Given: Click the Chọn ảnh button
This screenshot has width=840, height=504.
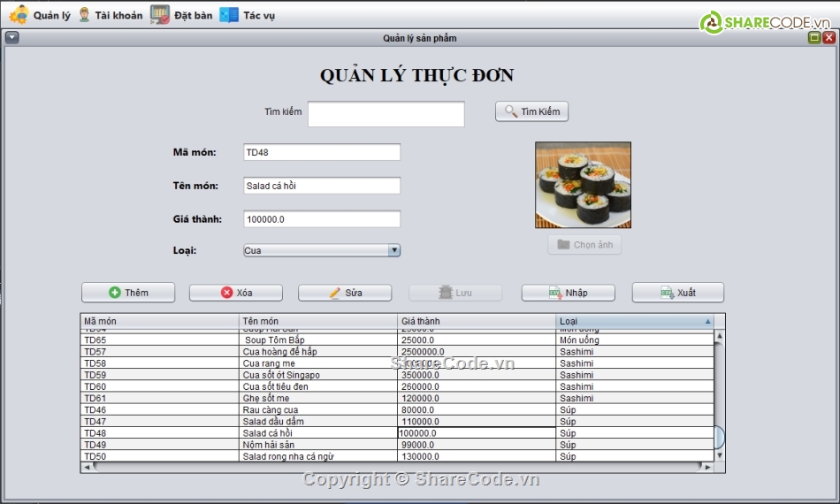Looking at the screenshot, I should (x=584, y=245).
